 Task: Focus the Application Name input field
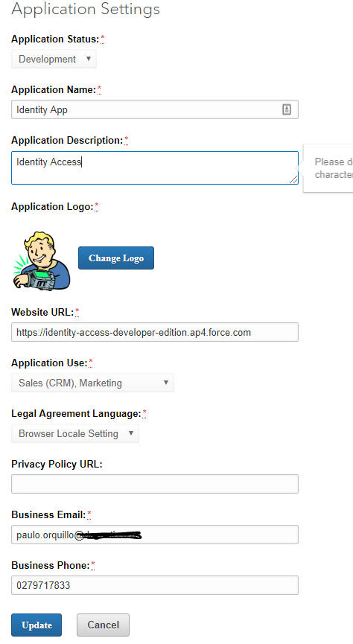pyautogui.click(x=155, y=109)
